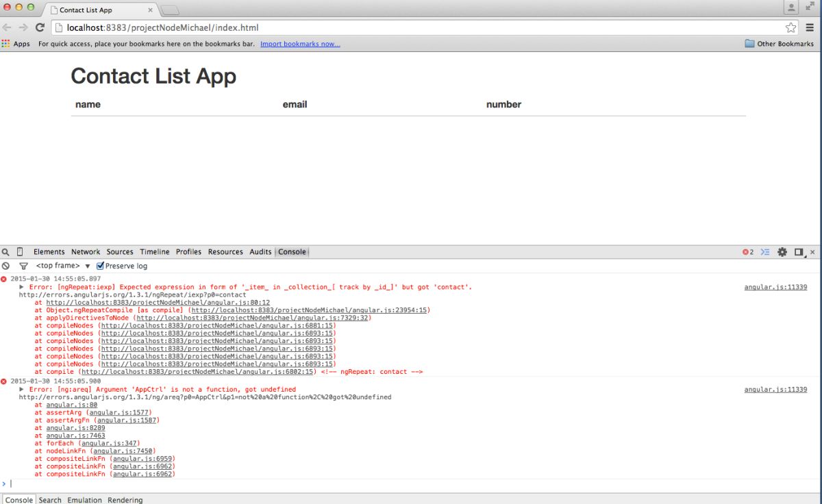Open angular.js:11339 source link of first error
This screenshot has height=504, width=822.
click(x=775, y=288)
